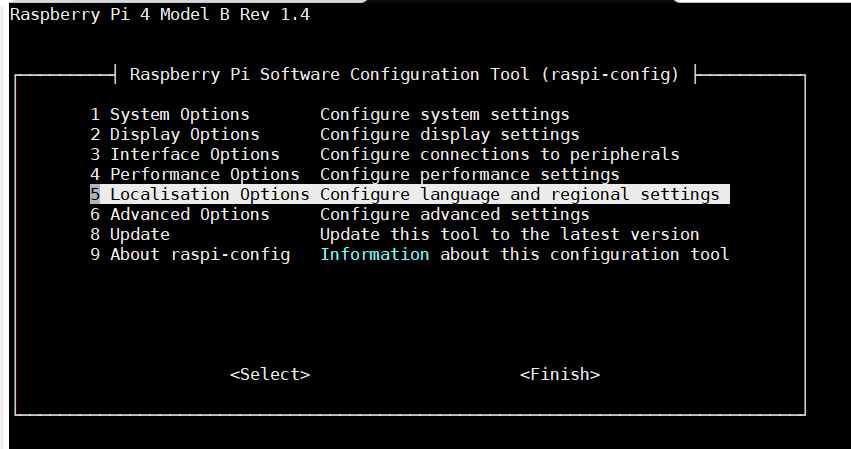
Task: Click 'Raspberry Pi 4 Model B Rev 1.4' header
Action: click(160, 14)
